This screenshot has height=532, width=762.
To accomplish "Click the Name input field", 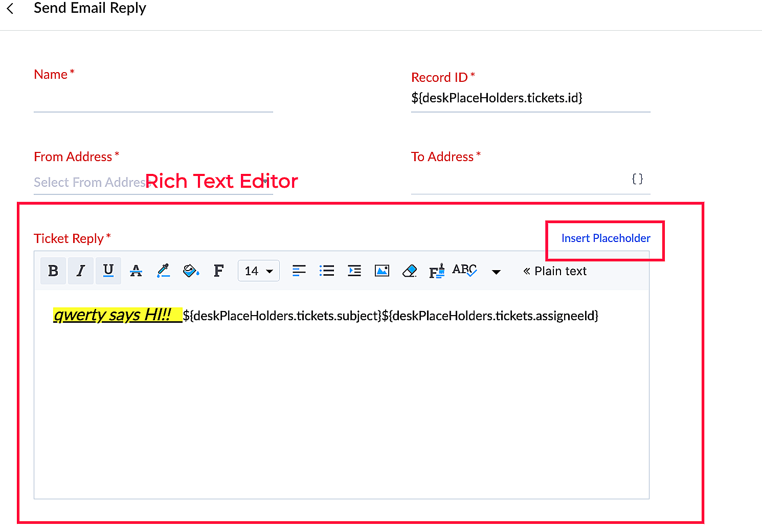I will click(153, 101).
